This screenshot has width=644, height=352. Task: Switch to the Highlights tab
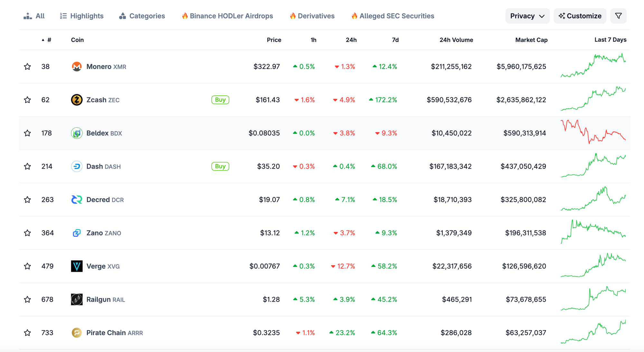[82, 16]
